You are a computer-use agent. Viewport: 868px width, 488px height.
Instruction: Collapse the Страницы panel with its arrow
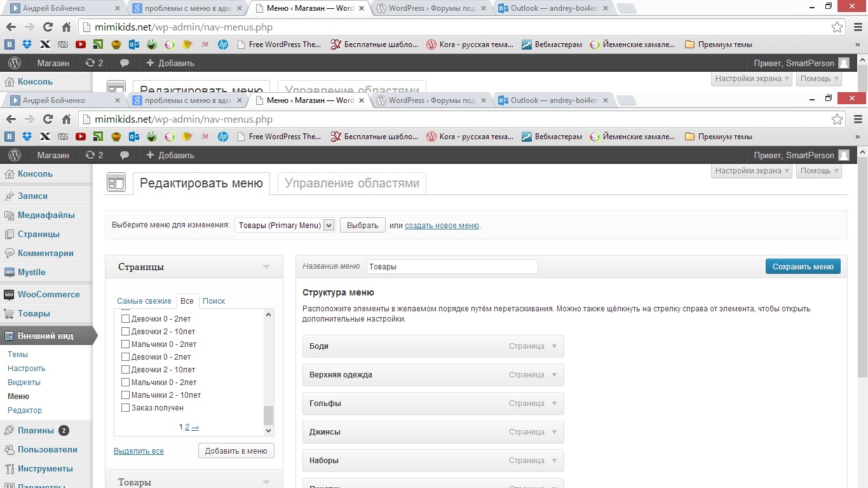pyautogui.click(x=266, y=268)
